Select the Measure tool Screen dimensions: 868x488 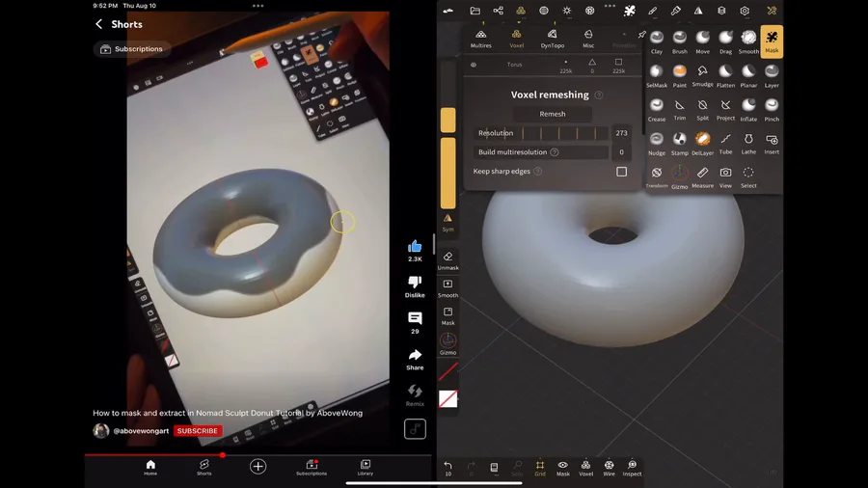pos(702,177)
